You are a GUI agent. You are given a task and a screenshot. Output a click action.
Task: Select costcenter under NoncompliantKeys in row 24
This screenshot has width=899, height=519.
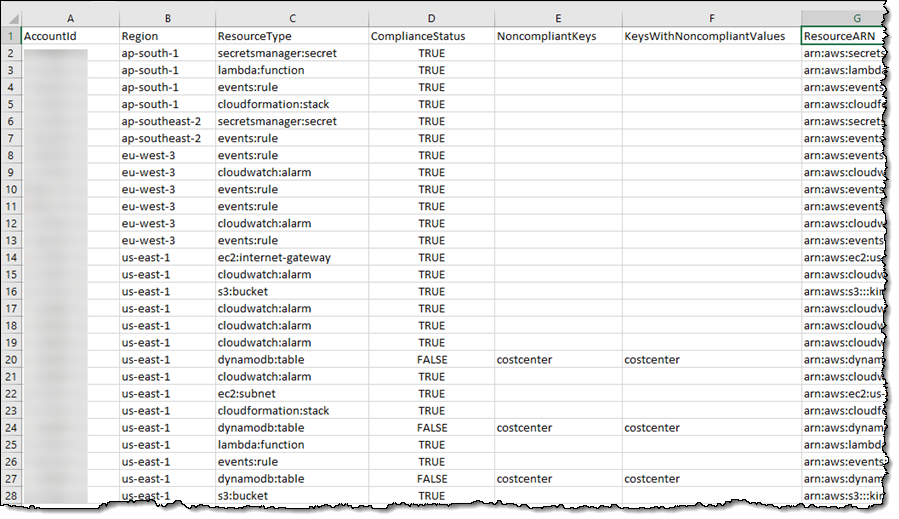pos(524,427)
